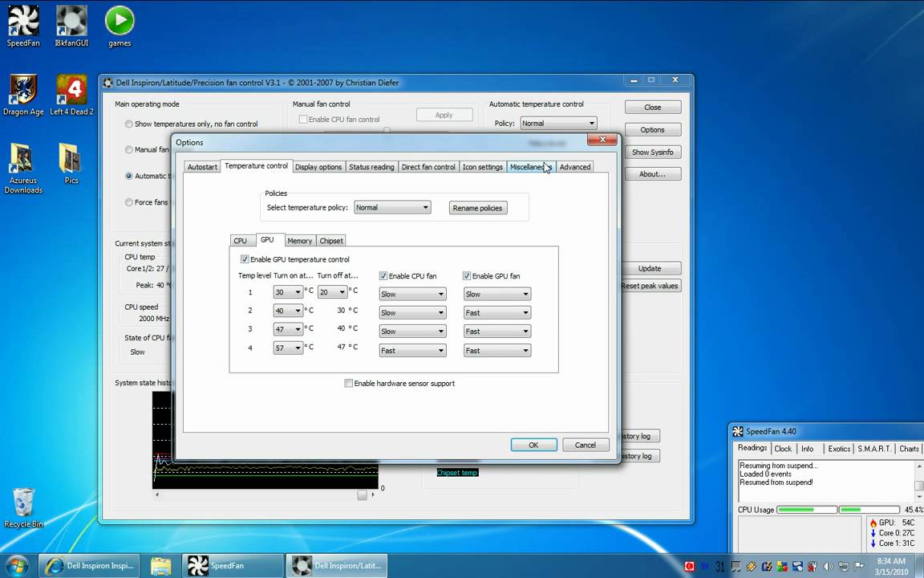Viewport: 924px width, 578px height.
Task: Open level 1 Turn off temperature dropdown
Action: [332, 292]
